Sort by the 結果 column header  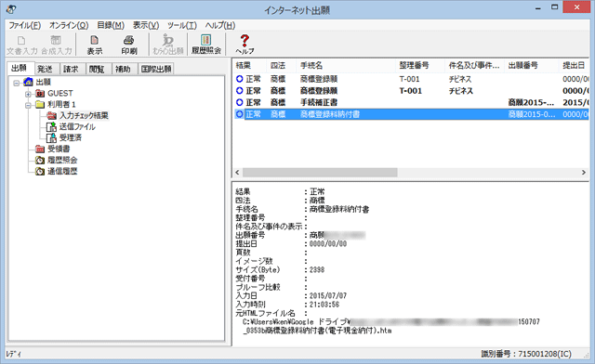[x=249, y=66]
